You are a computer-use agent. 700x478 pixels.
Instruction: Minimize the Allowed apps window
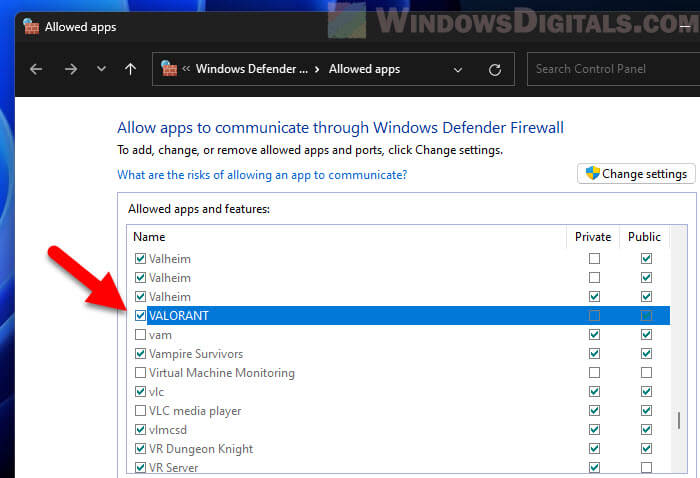tap(684, 27)
